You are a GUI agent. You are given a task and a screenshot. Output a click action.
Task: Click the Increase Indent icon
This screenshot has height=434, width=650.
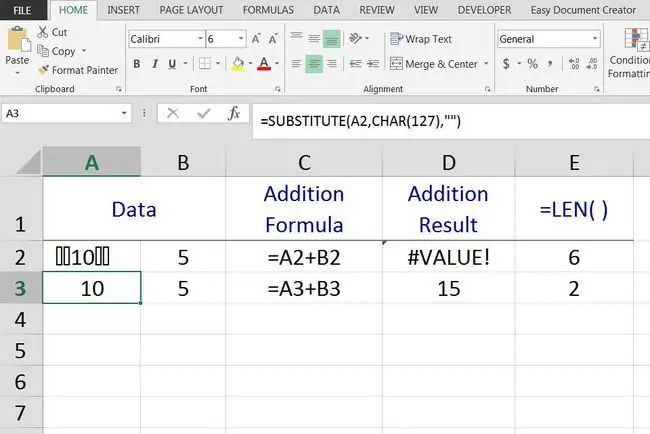coord(373,63)
